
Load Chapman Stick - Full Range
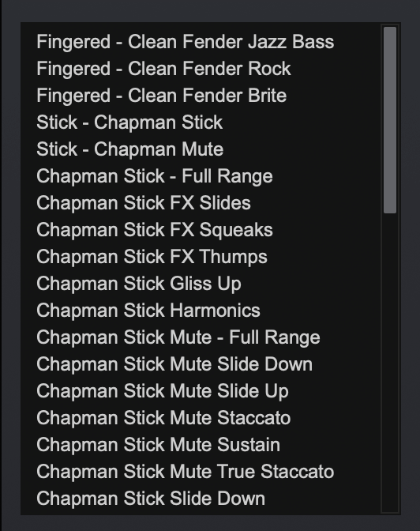point(154,176)
